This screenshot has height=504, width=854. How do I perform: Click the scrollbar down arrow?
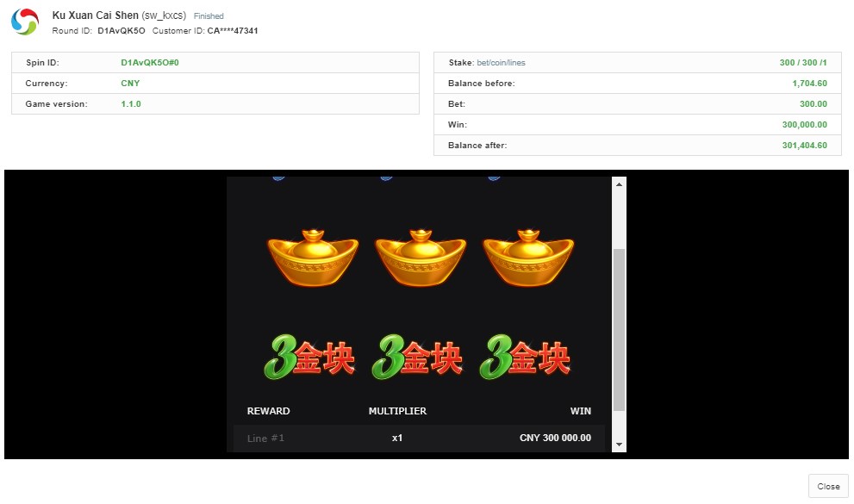click(x=619, y=445)
